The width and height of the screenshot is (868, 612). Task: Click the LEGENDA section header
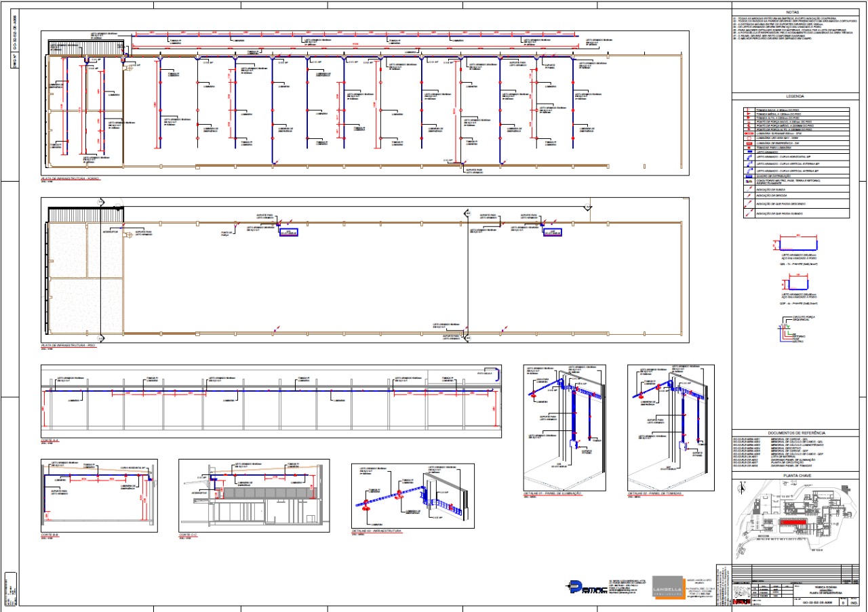click(793, 97)
